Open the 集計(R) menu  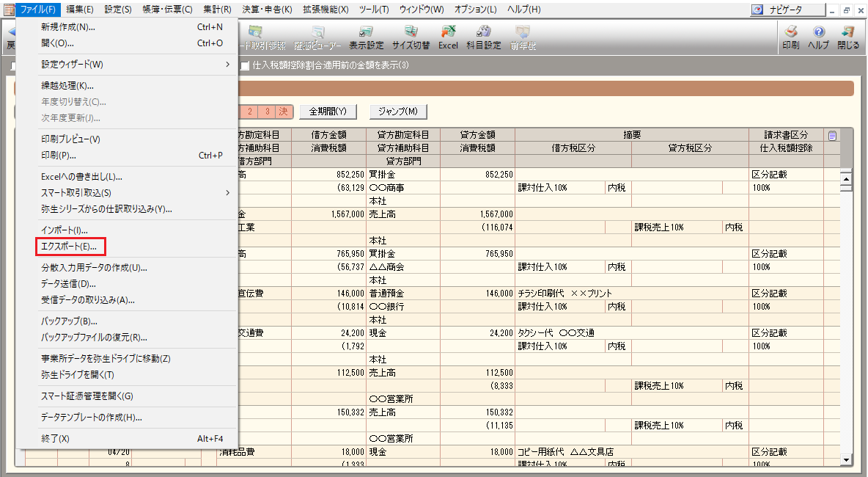point(217,10)
